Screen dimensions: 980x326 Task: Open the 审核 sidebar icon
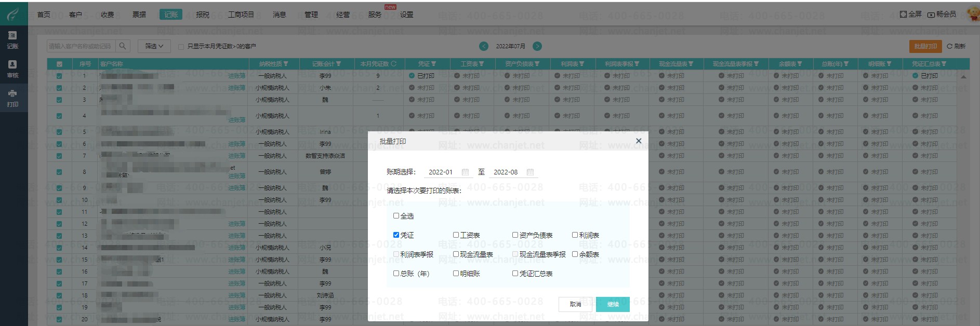(13, 65)
